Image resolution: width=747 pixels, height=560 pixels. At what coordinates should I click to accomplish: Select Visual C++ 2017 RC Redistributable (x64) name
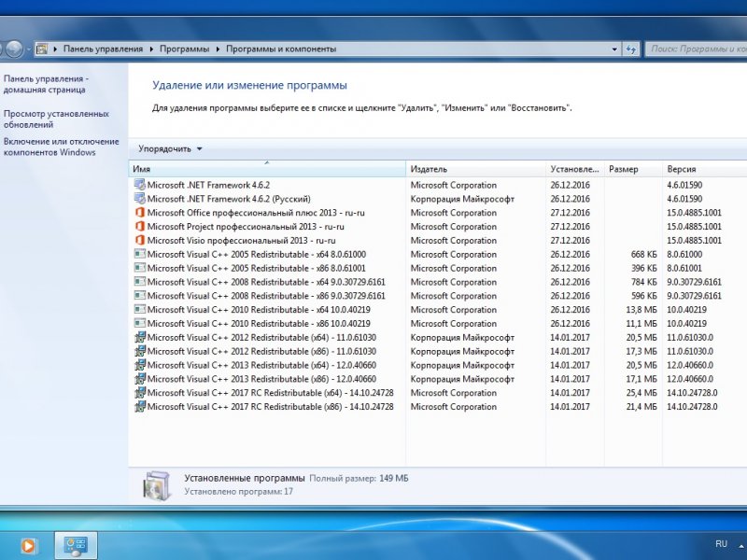[x=270, y=392]
